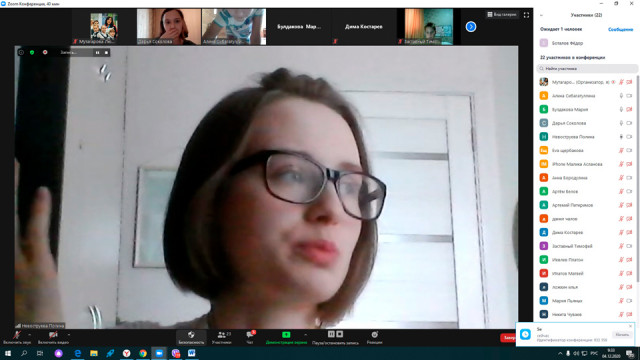Click the Participants (Участники) toolbar icon
Viewport: 640px width, 360px height.
tap(222, 337)
